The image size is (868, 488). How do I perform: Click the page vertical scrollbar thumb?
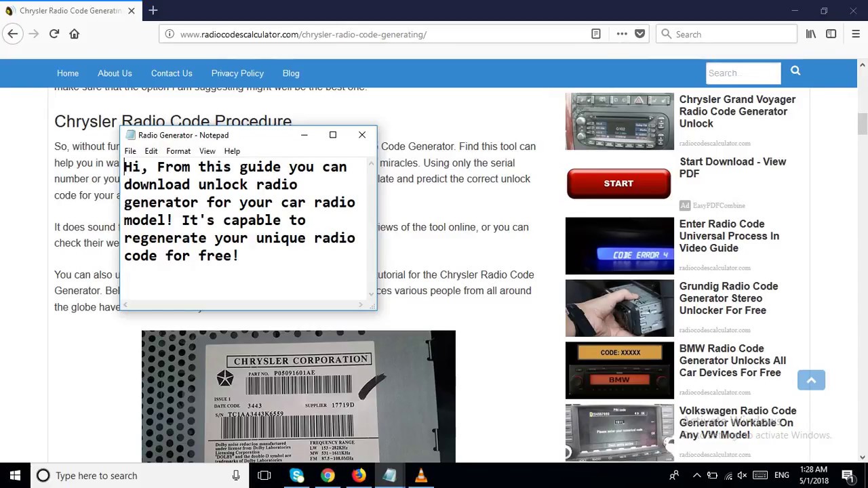pyautogui.click(x=863, y=124)
